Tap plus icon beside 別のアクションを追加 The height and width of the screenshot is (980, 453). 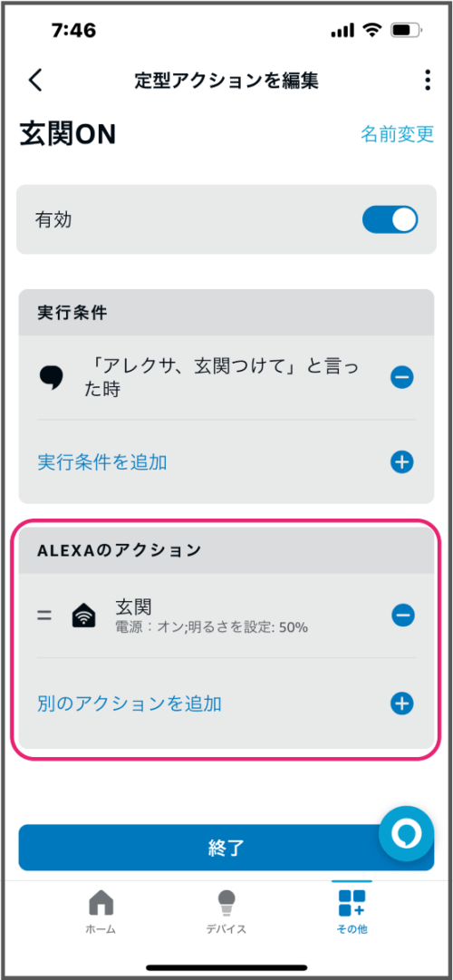402,703
